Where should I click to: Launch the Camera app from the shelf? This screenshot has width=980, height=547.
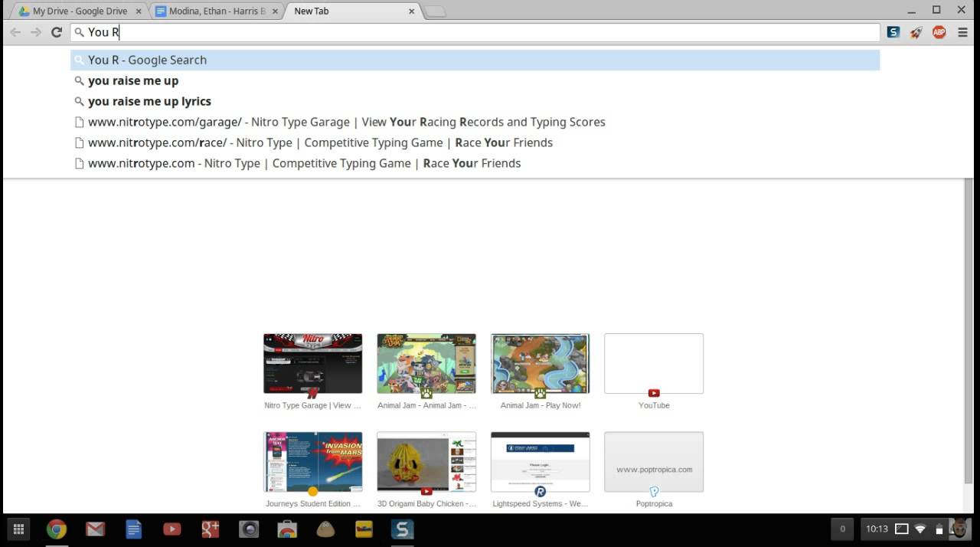pos(249,529)
